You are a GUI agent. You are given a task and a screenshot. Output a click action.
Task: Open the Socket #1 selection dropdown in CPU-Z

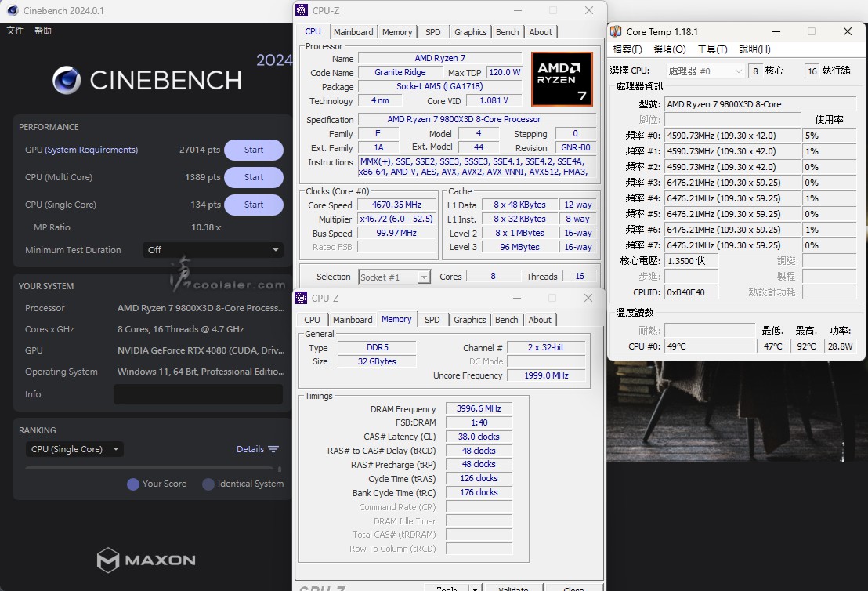(x=394, y=277)
